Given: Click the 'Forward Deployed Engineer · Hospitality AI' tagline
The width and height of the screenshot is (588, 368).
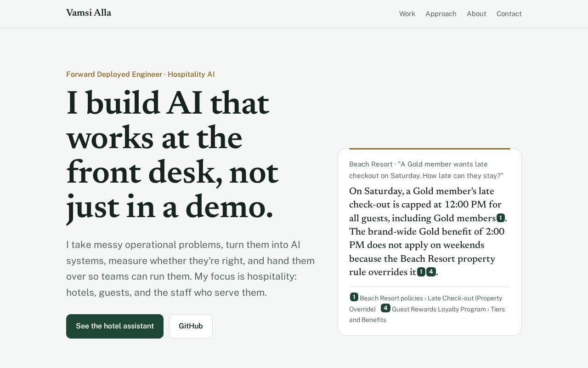Looking at the screenshot, I should click(141, 75).
